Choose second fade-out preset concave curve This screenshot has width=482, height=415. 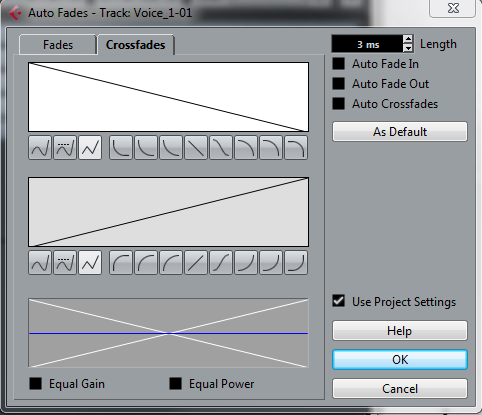[x=146, y=148]
